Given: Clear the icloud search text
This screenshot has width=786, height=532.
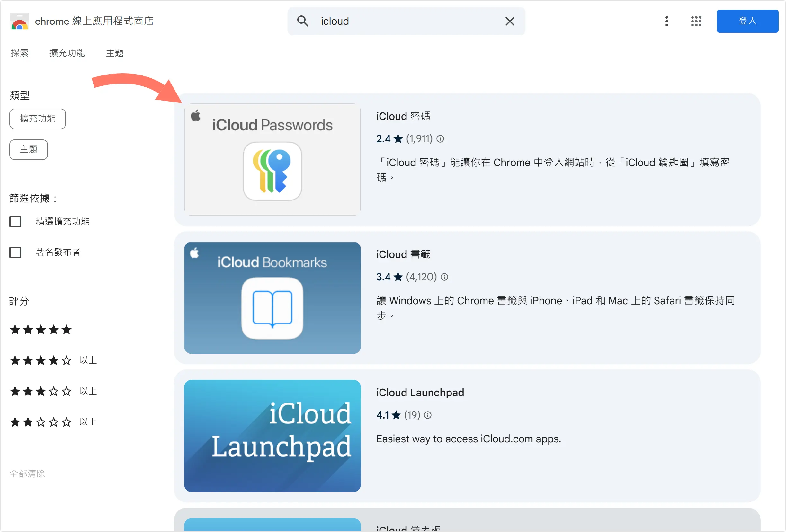Looking at the screenshot, I should click(510, 21).
